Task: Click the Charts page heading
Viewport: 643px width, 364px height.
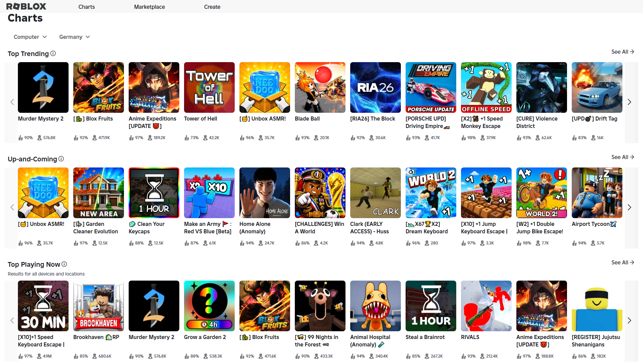Action: (x=25, y=18)
